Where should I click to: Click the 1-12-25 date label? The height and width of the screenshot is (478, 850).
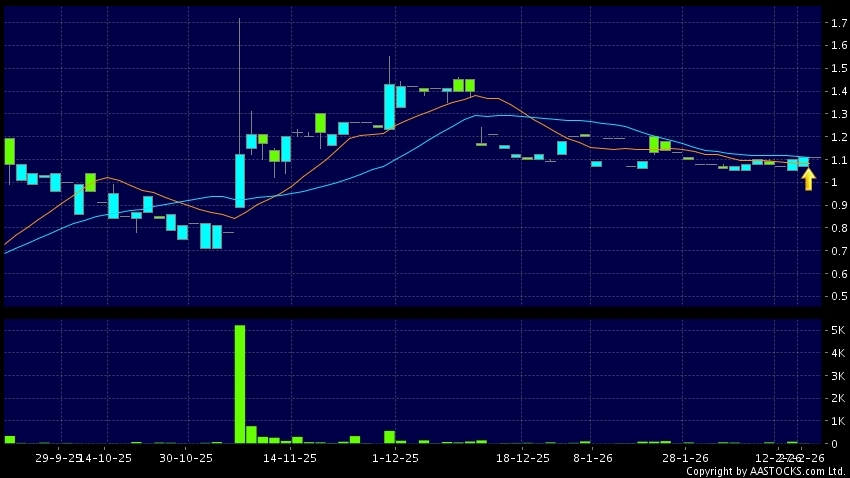(395, 457)
